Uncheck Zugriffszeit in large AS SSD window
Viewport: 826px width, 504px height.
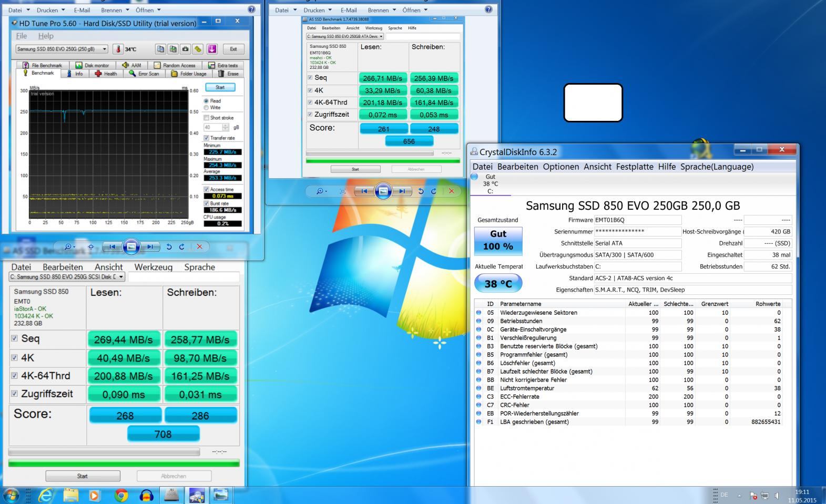pos(15,394)
